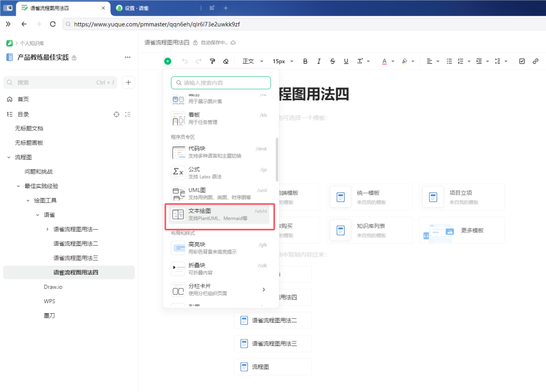Toggle underline formatting
The width and height of the screenshot is (546, 392).
(x=346, y=61)
